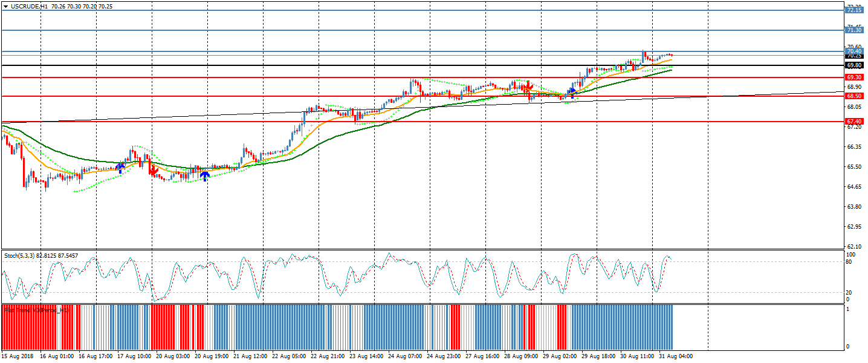
Task: Select the black 69.80 price level tag
Action: click(854, 65)
